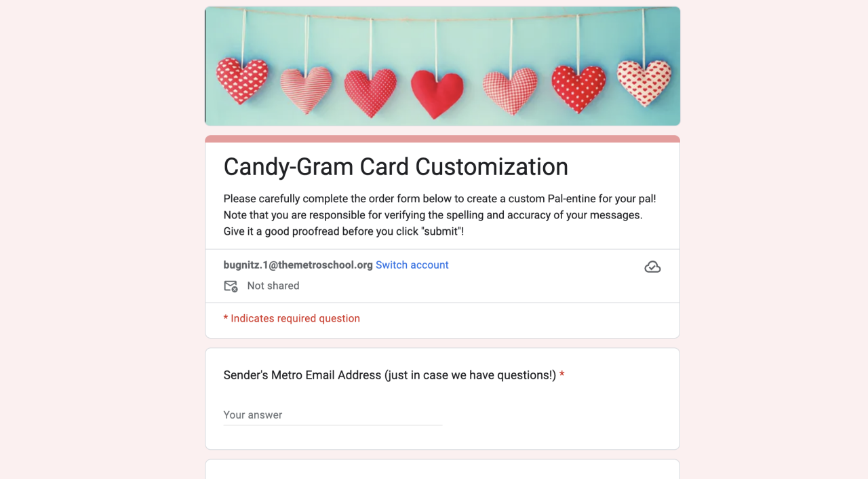The image size is (868, 479).
Task: Click the Sender's Metro Email Address question label
Action: (389, 375)
